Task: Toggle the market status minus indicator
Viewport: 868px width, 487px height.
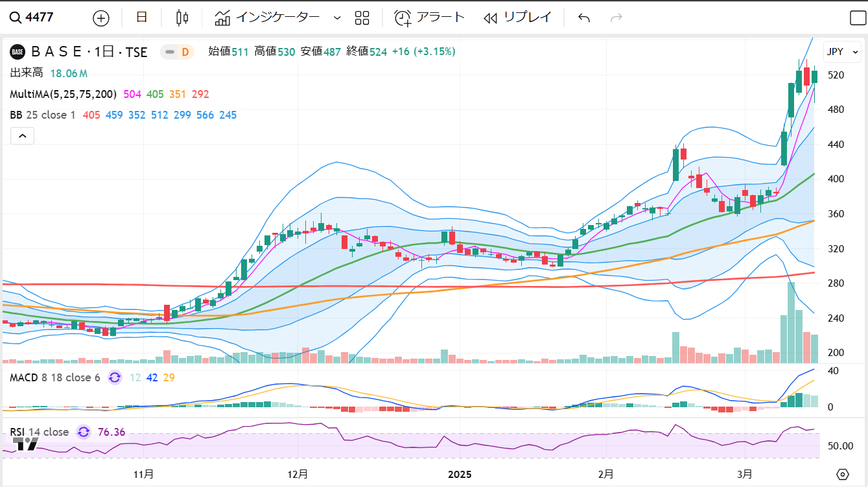Action: [170, 52]
